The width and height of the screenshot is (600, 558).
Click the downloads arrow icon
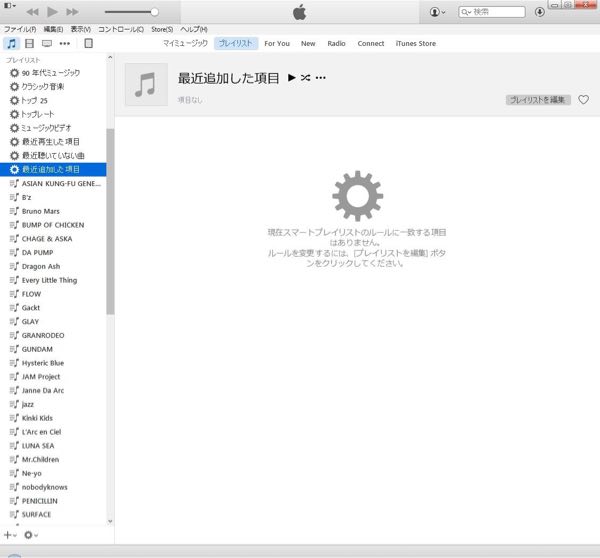point(540,12)
